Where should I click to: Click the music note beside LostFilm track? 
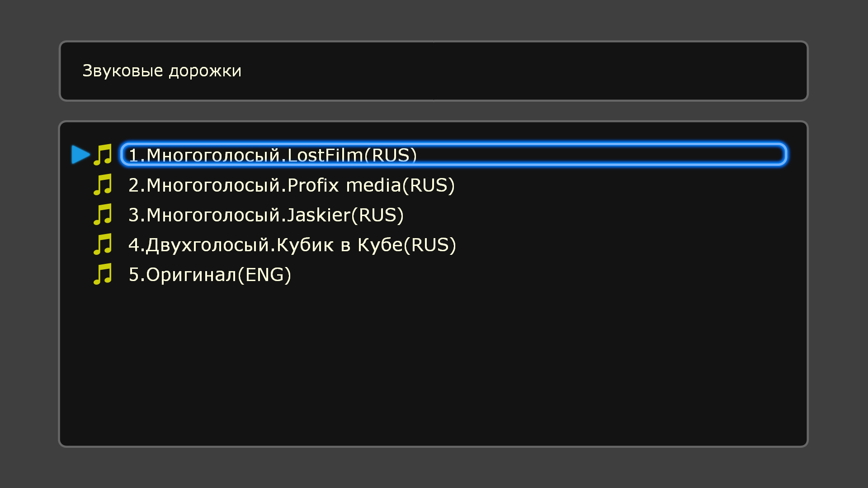pos(103,155)
